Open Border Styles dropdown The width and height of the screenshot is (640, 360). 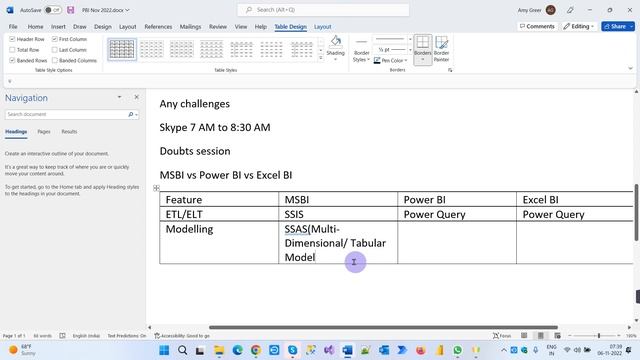point(361,56)
